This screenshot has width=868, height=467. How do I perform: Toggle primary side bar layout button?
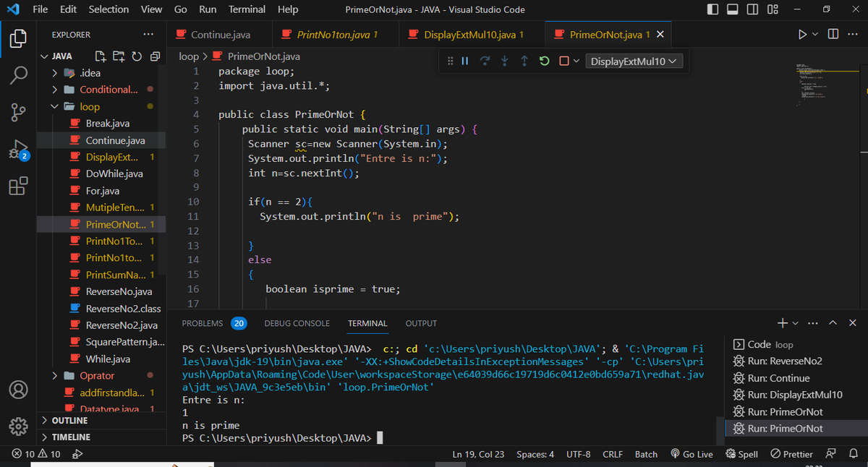713,9
